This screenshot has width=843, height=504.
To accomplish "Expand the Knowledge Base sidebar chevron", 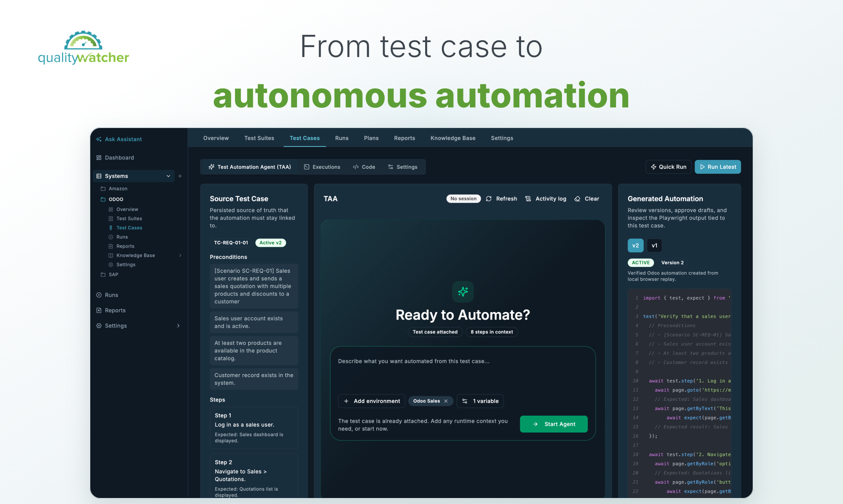I will point(180,255).
